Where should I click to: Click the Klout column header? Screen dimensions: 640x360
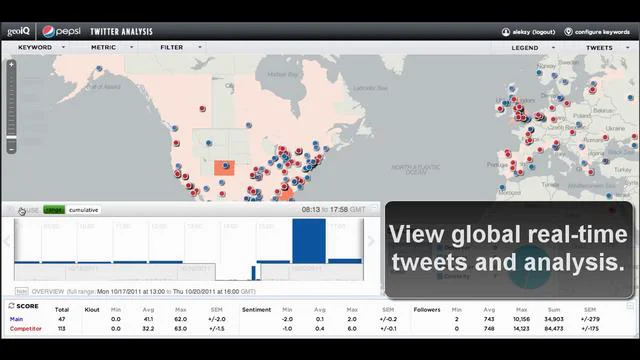click(92, 310)
